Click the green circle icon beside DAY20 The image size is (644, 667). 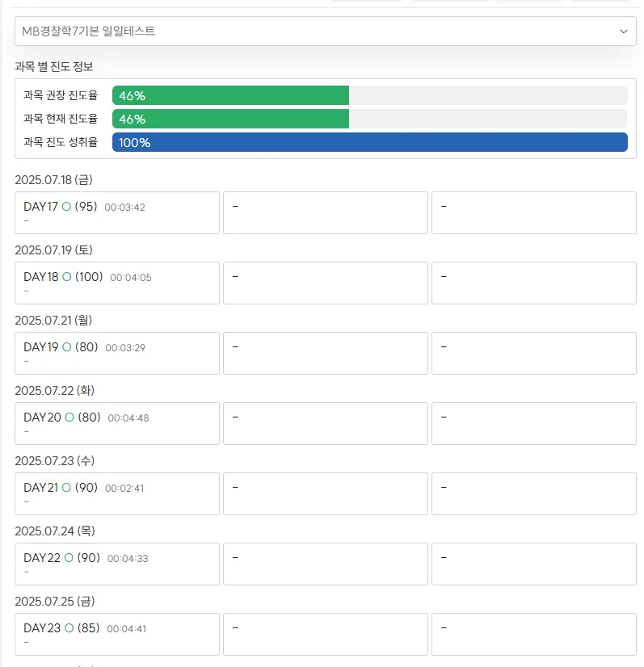click(69, 417)
